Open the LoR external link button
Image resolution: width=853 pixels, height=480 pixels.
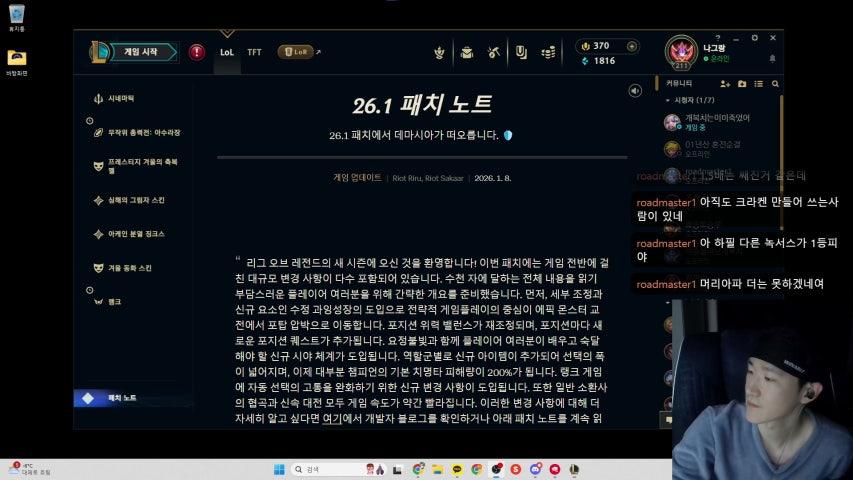click(299, 52)
